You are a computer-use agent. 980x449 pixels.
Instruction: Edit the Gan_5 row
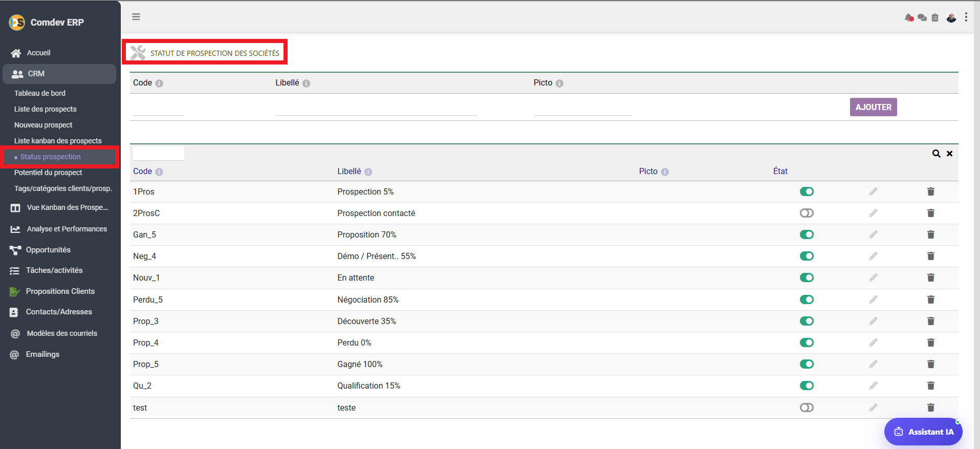tap(873, 234)
